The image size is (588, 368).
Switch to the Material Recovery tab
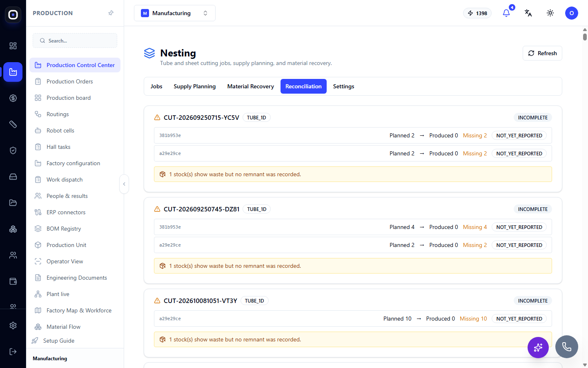(x=251, y=86)
